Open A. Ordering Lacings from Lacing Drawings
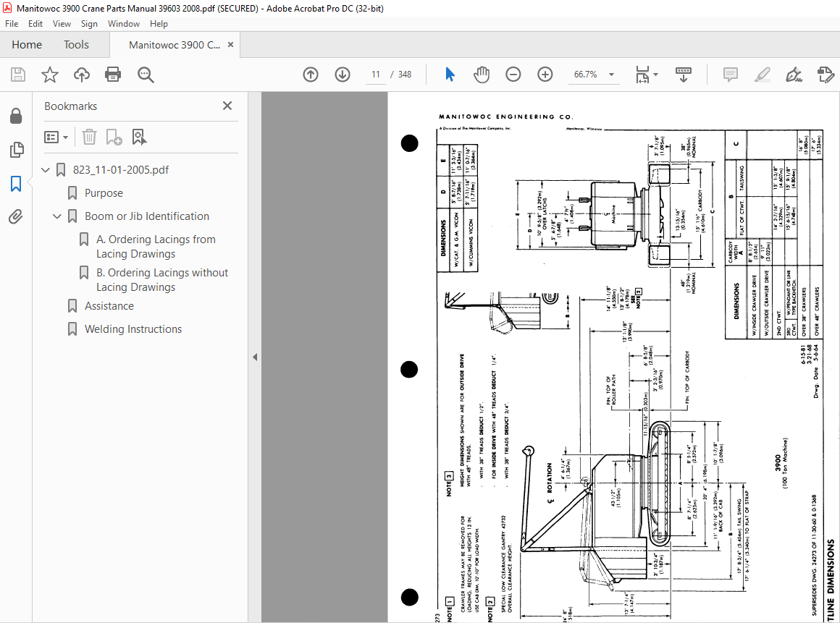The width and height of the screenshot is (840, 623). (156, 247)
